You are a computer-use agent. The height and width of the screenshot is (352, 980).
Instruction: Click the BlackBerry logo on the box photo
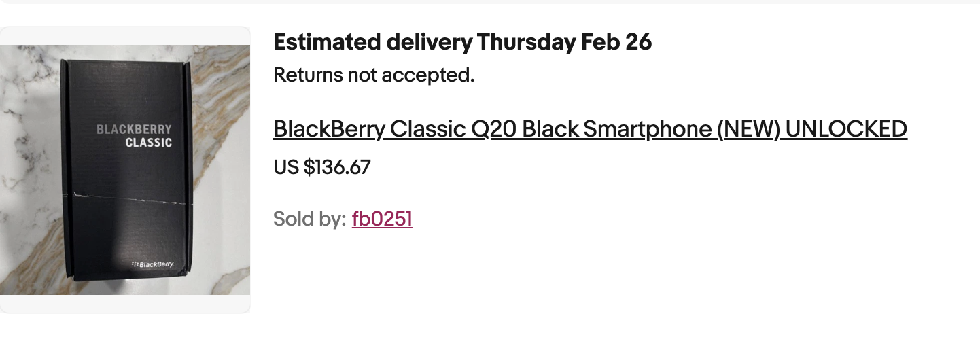pos(152,264)
